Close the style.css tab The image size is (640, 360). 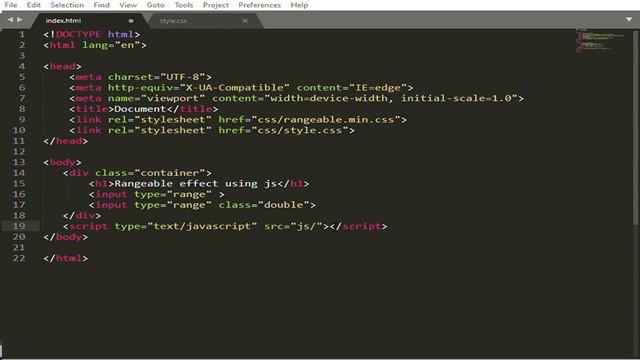(245, 21)
